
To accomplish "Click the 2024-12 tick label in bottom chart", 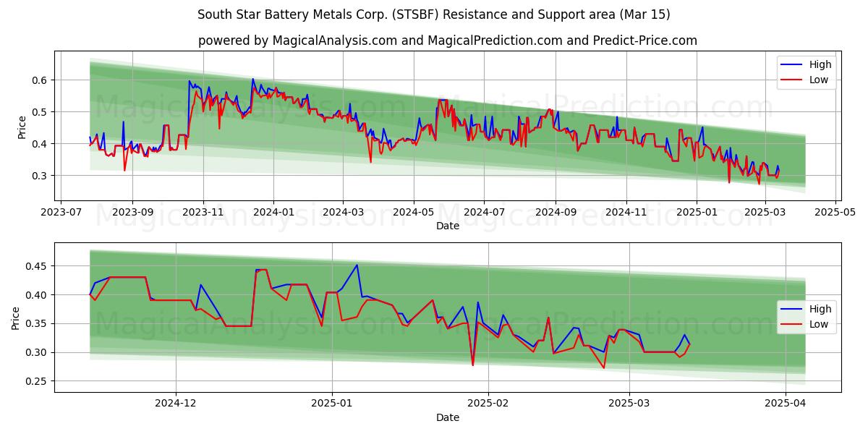I will click(176, 404).
